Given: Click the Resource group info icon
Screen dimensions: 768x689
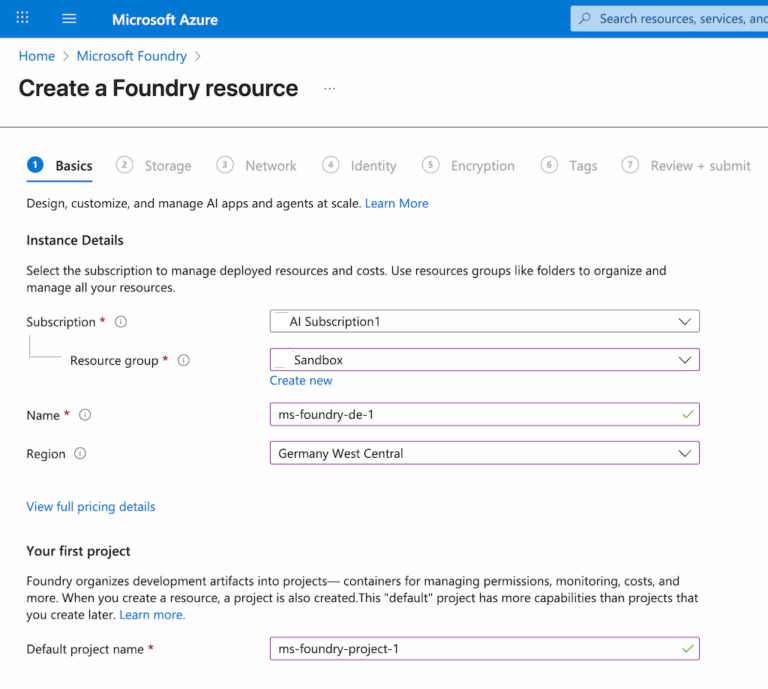Looking at the screenshot, I should point(184,360).
